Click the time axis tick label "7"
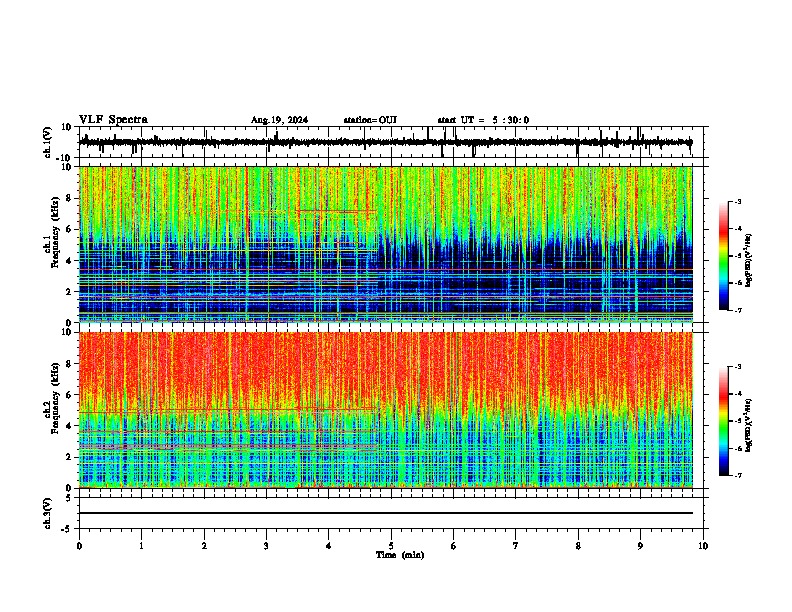Screen dimensions: 792x612 (x=516, y=546)
